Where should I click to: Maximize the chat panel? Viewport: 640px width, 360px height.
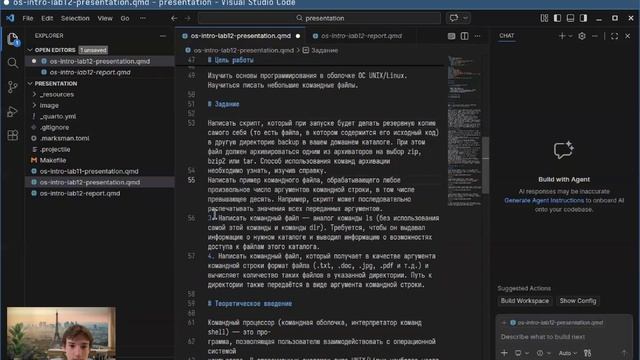click(614, 36)
